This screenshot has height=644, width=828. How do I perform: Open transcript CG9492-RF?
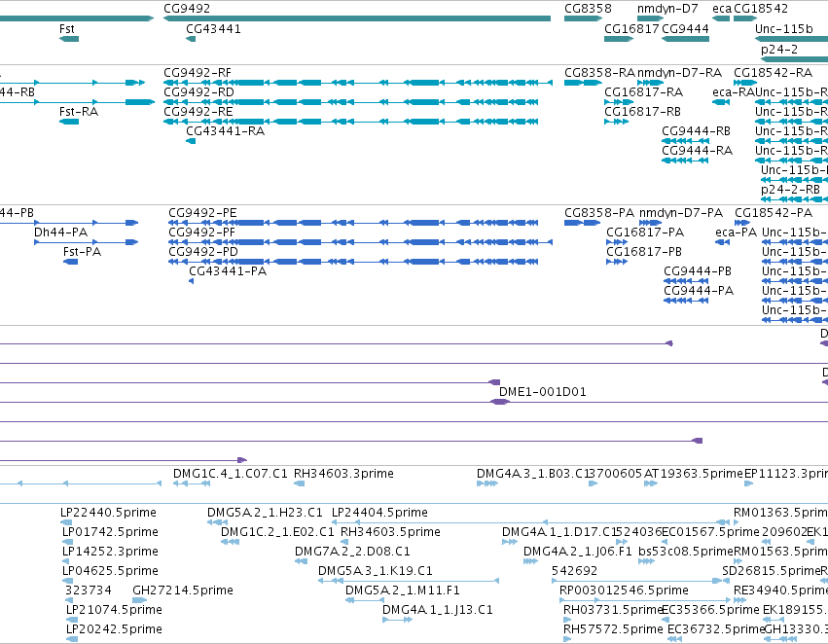click(198, 73)
